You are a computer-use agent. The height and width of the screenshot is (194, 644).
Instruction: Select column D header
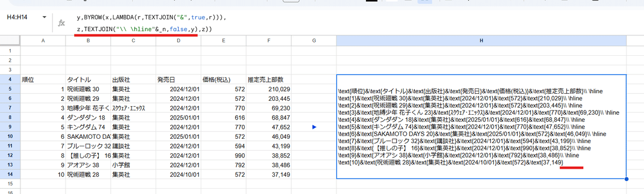(x=178, y=40)
